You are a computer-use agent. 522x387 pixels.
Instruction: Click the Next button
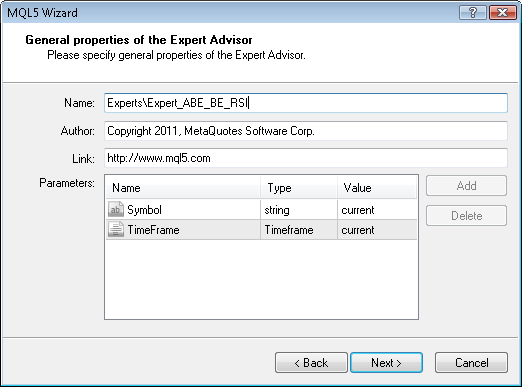[x=386, y=362]
